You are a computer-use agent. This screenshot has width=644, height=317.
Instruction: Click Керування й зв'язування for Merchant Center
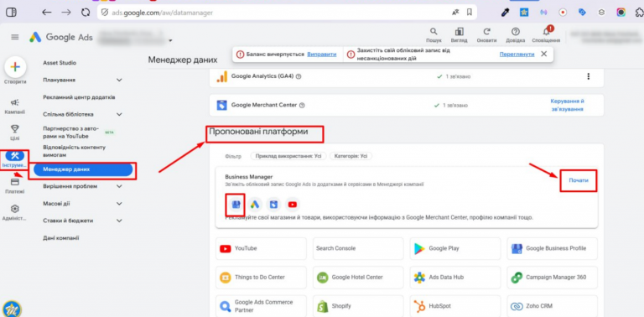pos(567,105)
